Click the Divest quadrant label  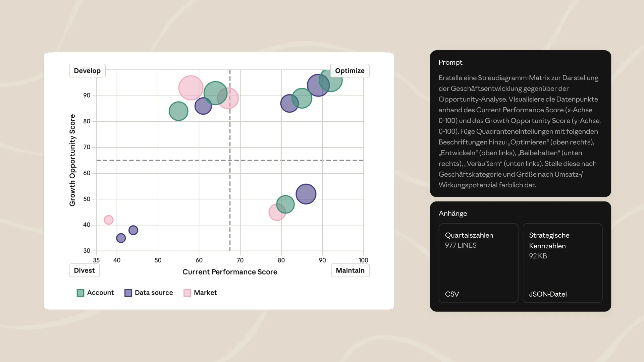(x=84, y=270)
